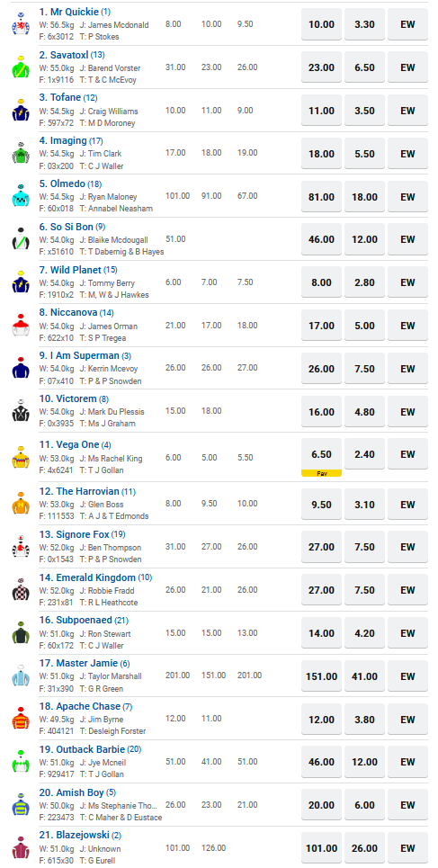The width and height of the screenshot is (438, 868).
Task: Open the Outback Barbie runner link
Action: point(82,749)
